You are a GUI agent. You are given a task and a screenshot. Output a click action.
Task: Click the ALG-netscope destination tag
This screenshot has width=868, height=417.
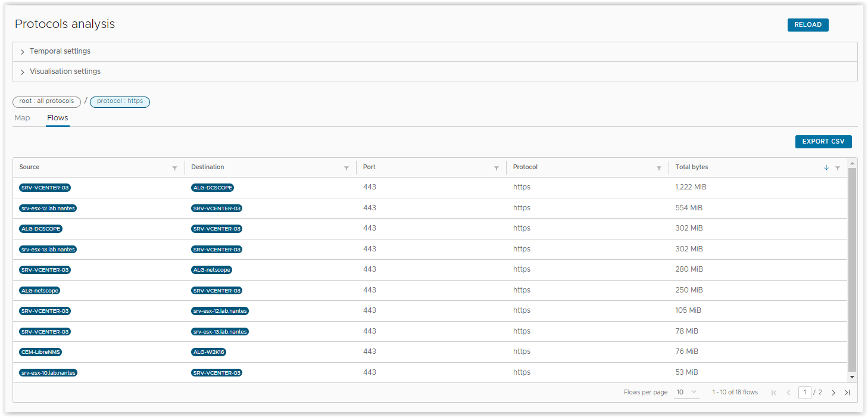tap(211, 270)
